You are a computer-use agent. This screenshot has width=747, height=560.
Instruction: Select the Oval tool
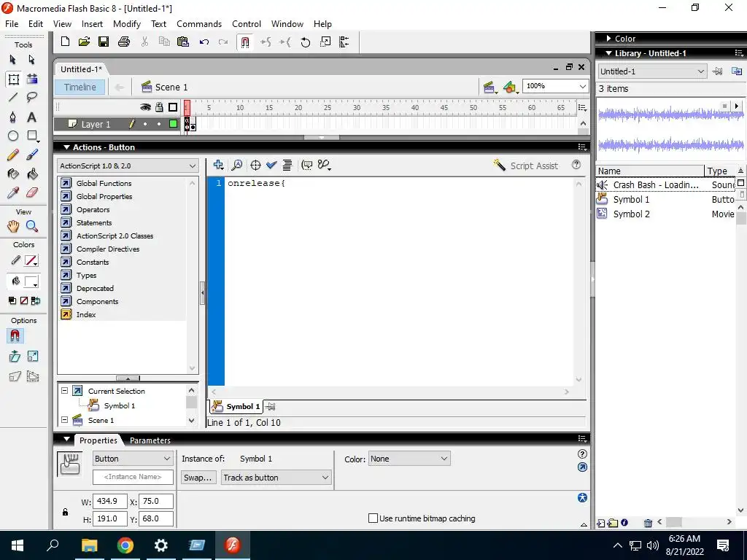point(13,136)
